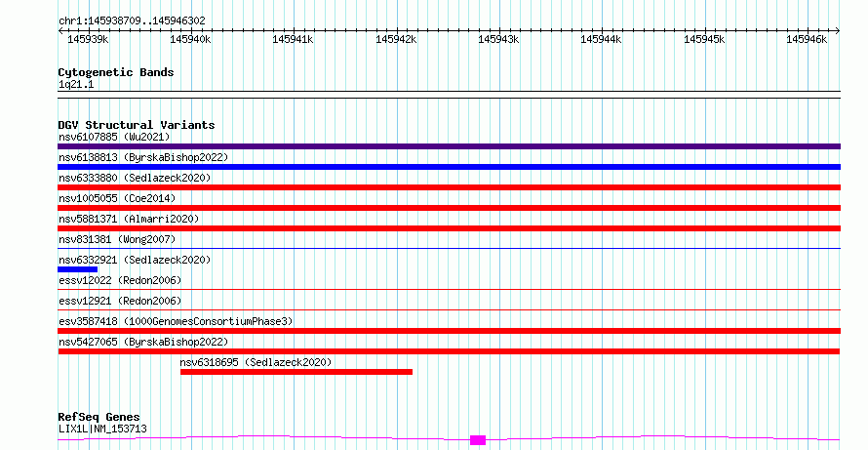Open the nsv6332921 (Sedlazeck2020) label
This screenshot has height=450, width=868.
point(135,260)
